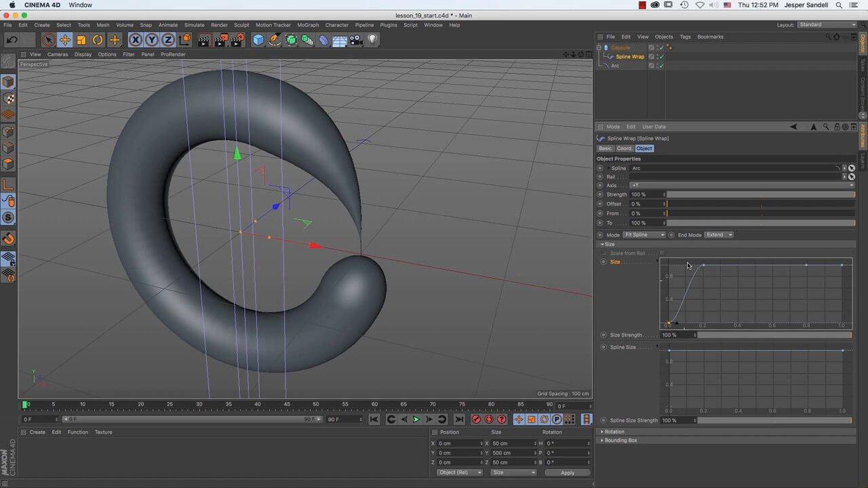Toggle the Z axis lock
The height and width of the screenshot is (488, 868).
[168, 40]
